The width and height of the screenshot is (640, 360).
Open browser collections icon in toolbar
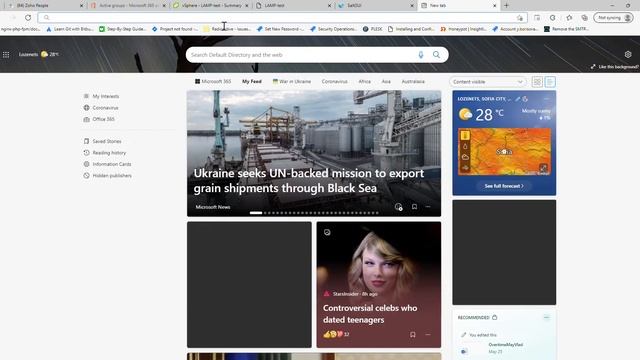pyautogui.click(x=584, y=18)
